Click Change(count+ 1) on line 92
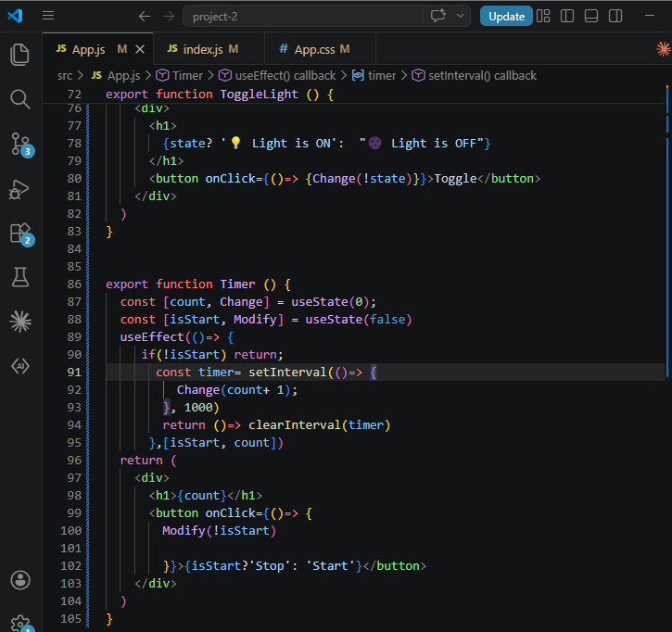 [x=234, y=389]
